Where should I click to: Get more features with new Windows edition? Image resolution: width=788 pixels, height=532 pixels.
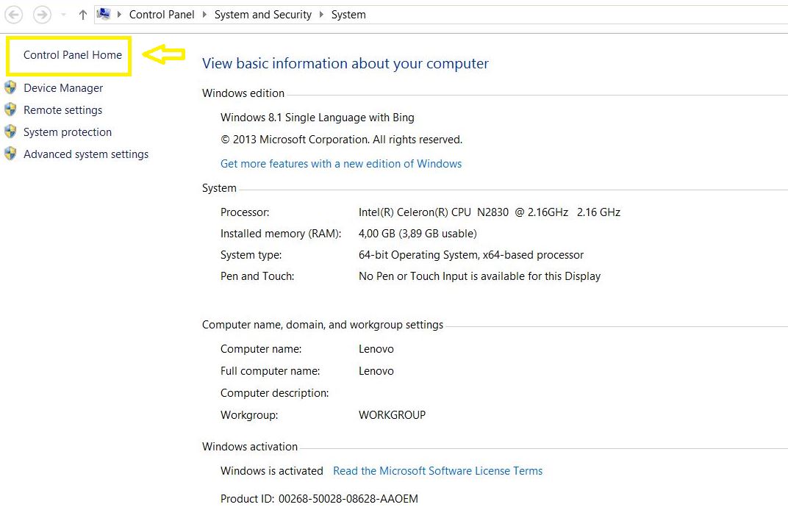pos(341,164)
